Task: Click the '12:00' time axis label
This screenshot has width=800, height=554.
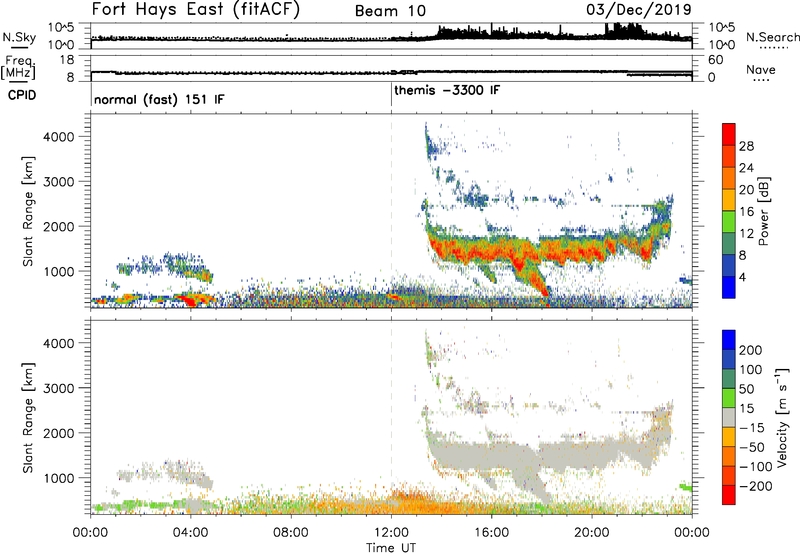Action: [x=391, y=533]
